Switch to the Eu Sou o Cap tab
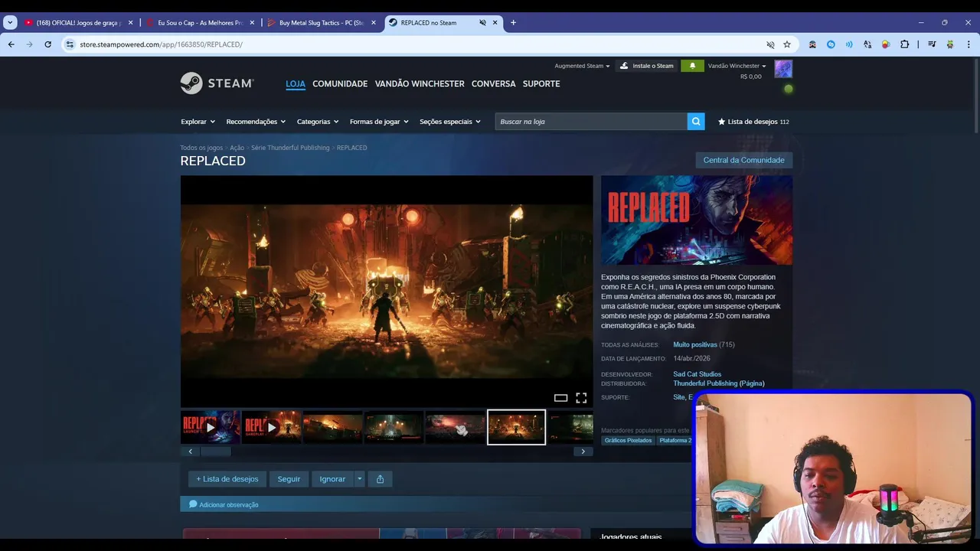This screenshot has height=551, width=980. coord(200,22)
